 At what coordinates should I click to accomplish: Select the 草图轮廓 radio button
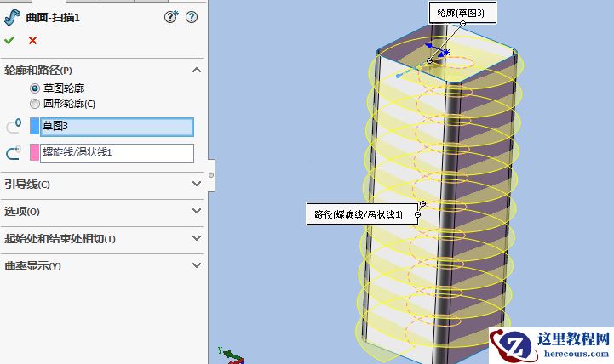tap(35, 88)
